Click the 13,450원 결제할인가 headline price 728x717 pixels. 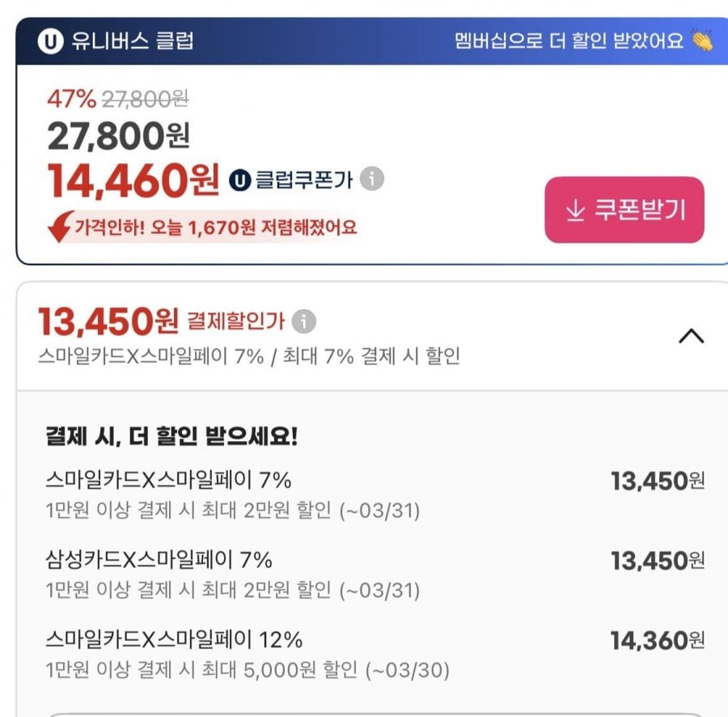(108, 322)
